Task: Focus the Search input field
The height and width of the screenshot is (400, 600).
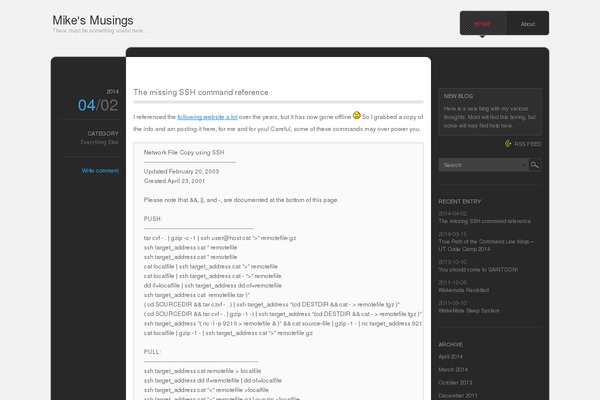Action: 483,165
